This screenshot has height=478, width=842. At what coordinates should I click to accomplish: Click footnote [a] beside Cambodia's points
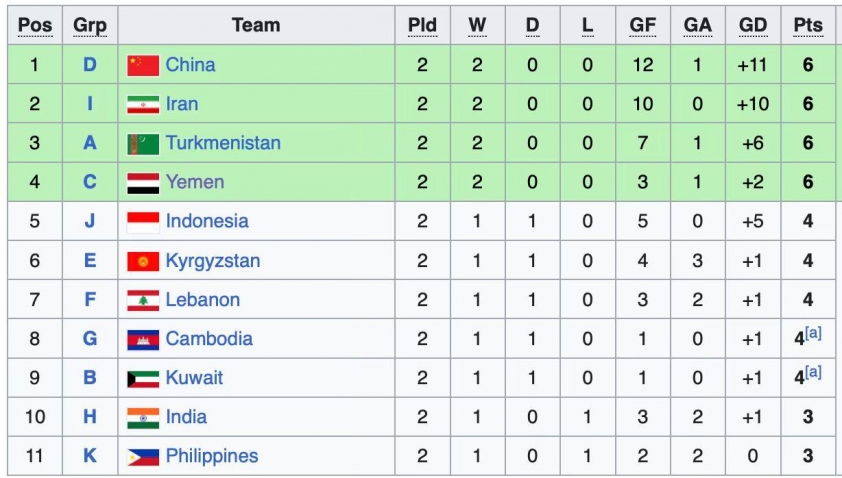click(813, 333)
